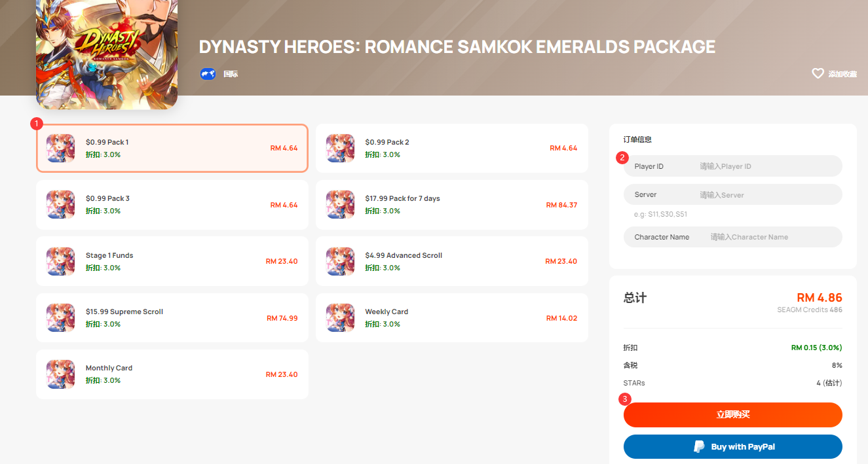The image size is (868, 464).
Task: Focus the Character Name input field
Action: coord(732,237)
